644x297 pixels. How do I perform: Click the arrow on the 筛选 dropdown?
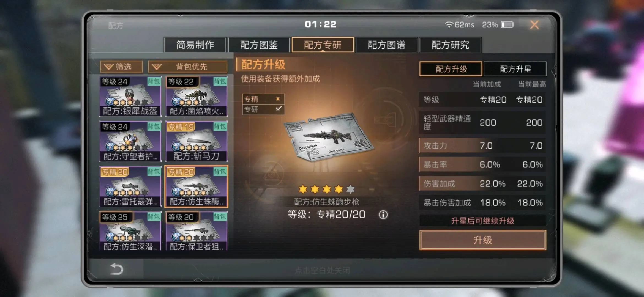coord(109,67)
